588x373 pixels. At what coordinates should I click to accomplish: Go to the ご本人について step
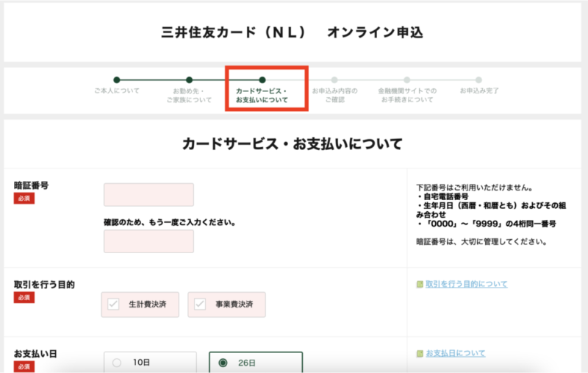tap(117, 86)
